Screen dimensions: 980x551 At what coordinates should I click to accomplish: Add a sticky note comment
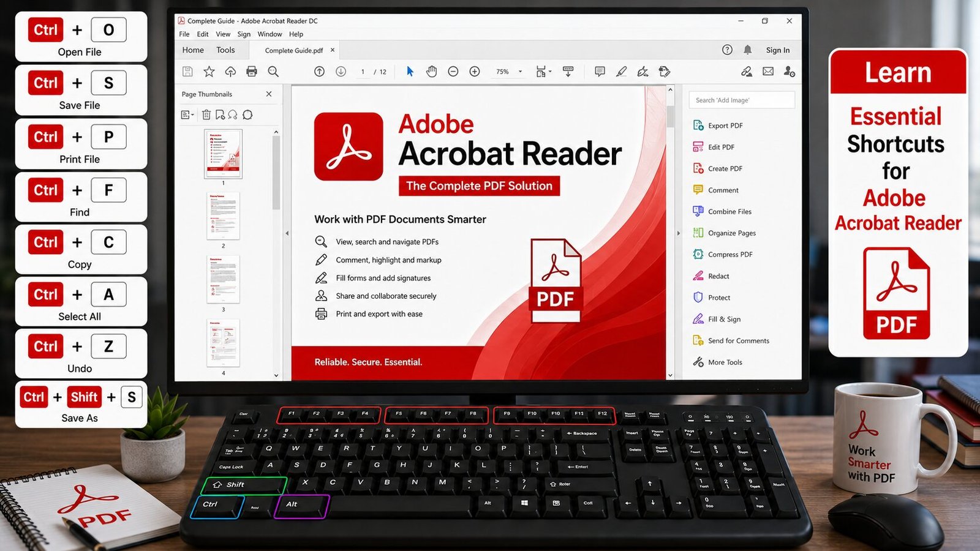pyautogui.click(x=600, y=72)
